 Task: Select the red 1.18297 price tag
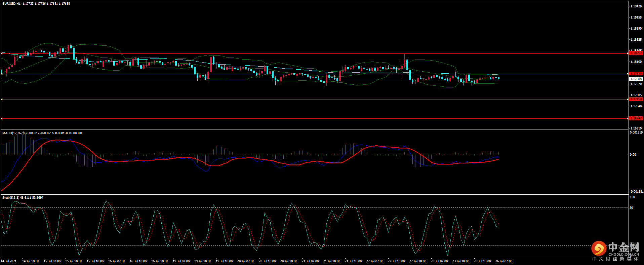pyautogui.click(x=636, y=53)
